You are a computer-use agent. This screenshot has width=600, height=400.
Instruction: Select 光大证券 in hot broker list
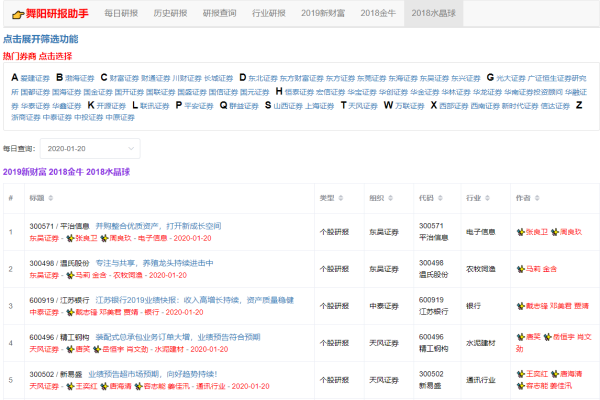pos(511,78)
